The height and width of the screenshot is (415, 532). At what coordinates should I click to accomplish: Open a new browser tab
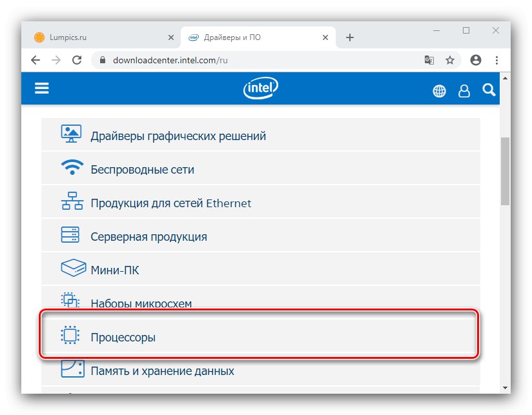[350, 37]
